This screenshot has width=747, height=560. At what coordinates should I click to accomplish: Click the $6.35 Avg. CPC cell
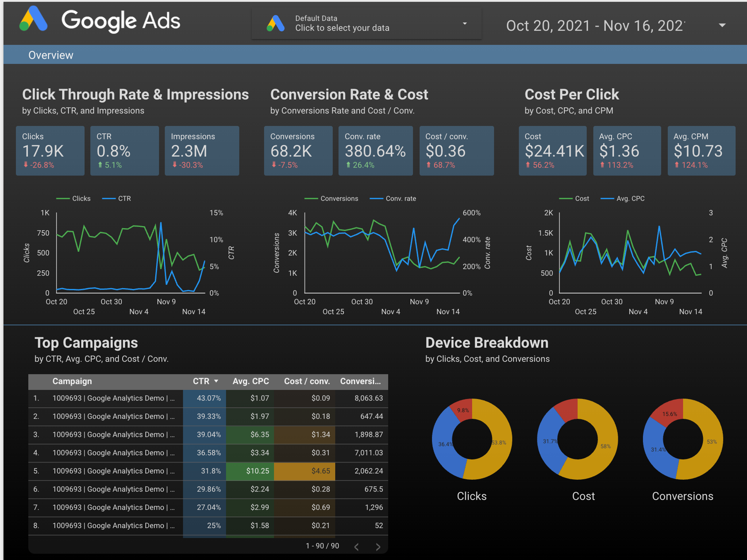pyautogui.click(x=250, y=434)
